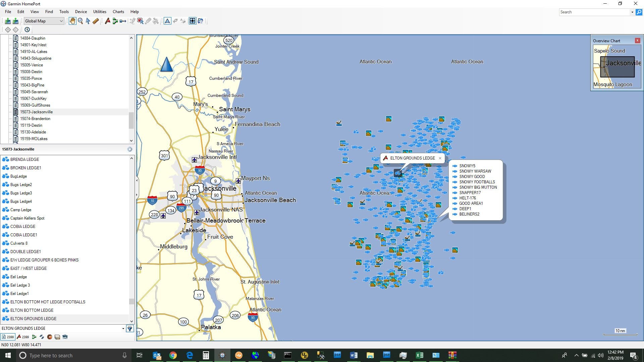
Task: Click the fish icon in toolbar
Action: coord(175,21)
